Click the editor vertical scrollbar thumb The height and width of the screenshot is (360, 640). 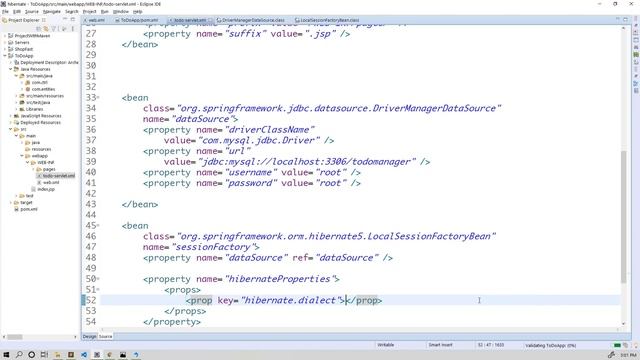[x=623, y=217]
